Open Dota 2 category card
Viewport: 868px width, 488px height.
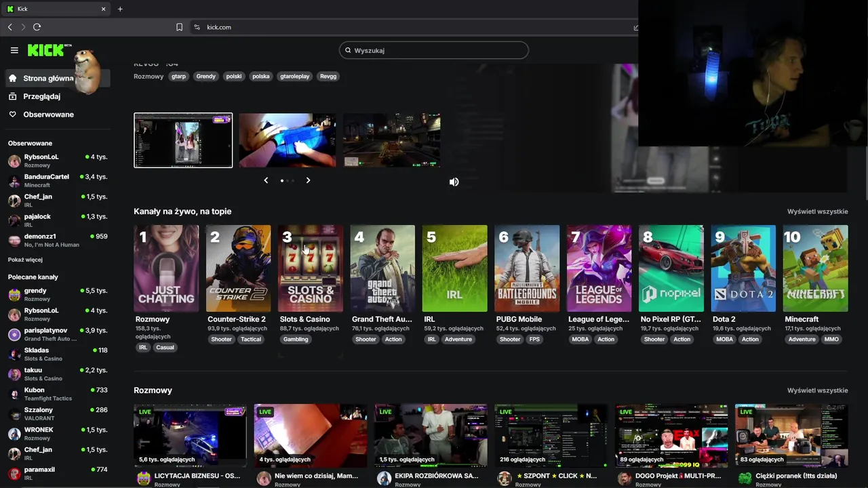tap(743, 268)
